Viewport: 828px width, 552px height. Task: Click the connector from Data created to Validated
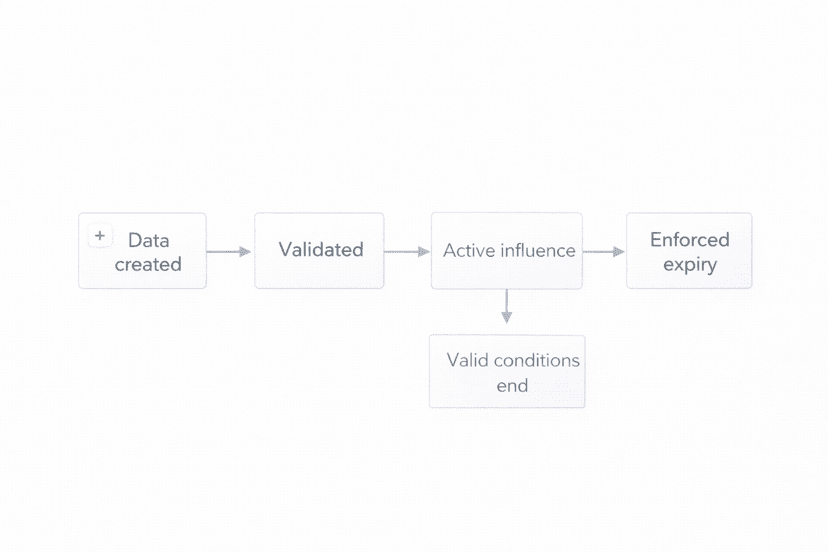pyautogui.click(x=224, y=252)
